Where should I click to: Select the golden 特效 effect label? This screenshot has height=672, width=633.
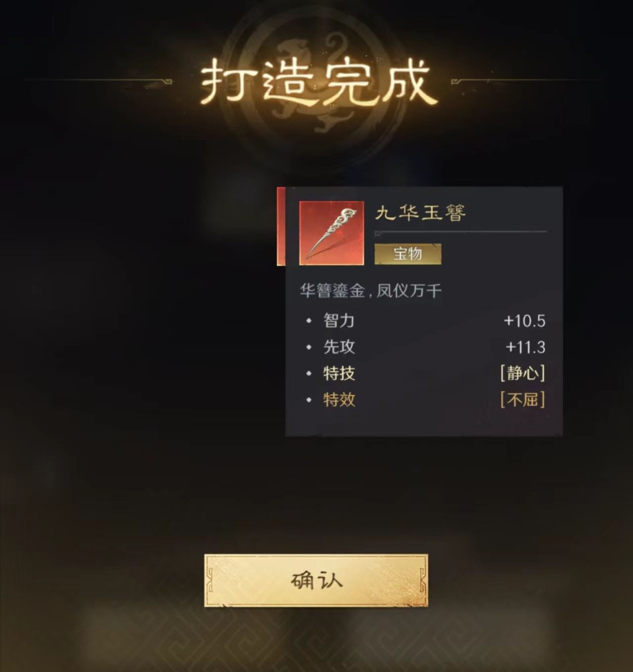(339, 399)
